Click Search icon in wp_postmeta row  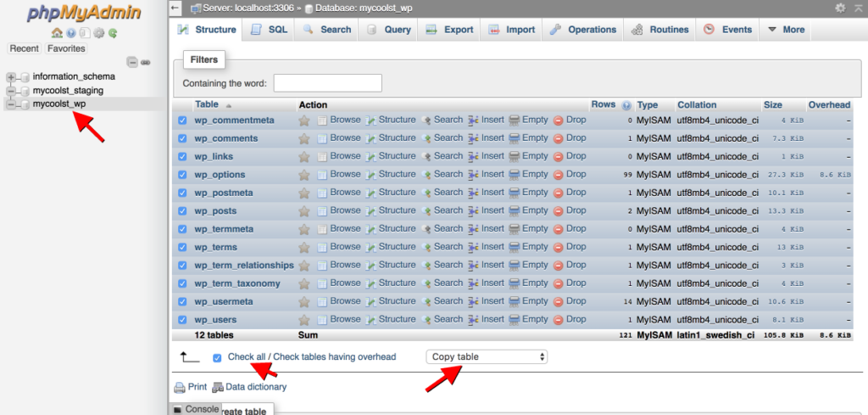tap(426, 193)
